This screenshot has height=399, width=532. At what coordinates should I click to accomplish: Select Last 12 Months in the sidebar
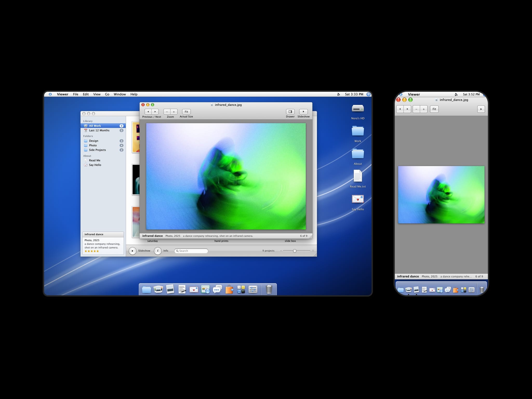click(x=103, y=130)
